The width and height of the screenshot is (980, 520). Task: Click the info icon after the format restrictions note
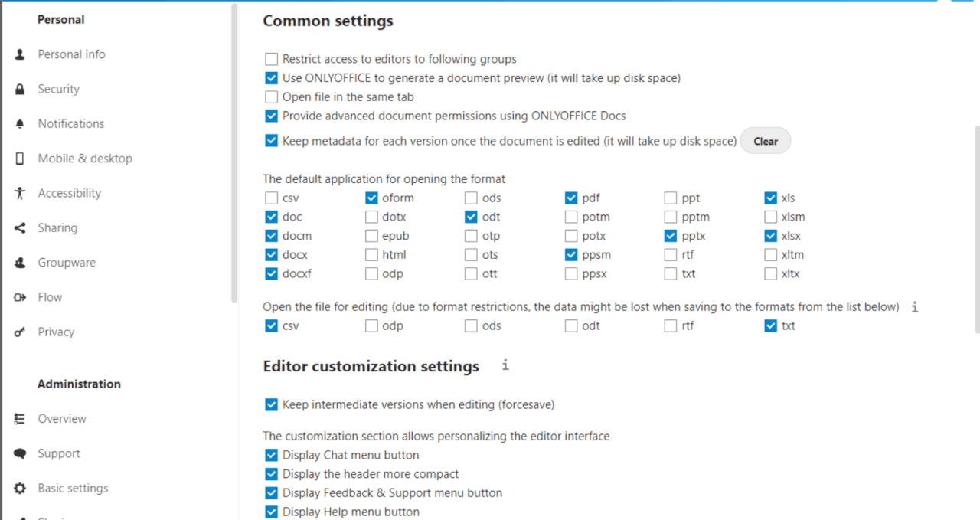click(x=914, y=307)
